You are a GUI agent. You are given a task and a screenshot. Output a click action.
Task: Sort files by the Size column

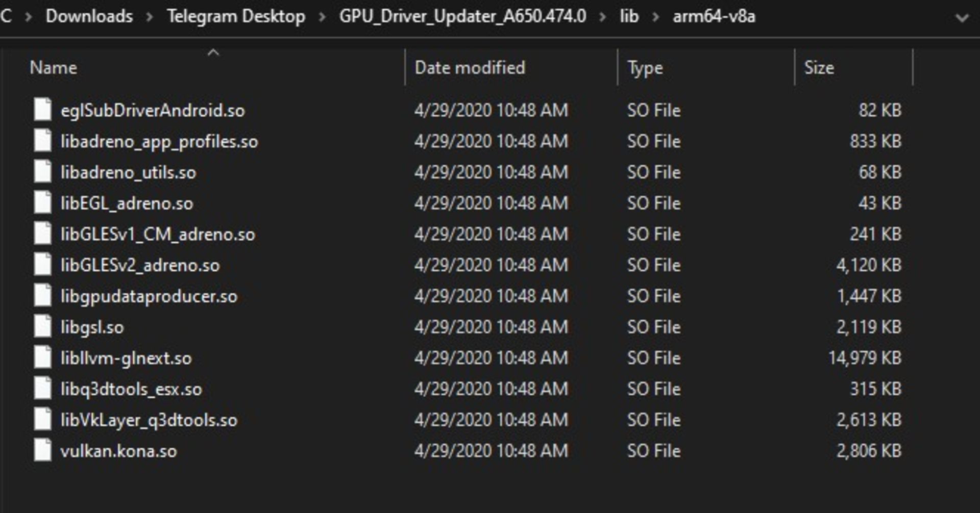tap(819, 67)
